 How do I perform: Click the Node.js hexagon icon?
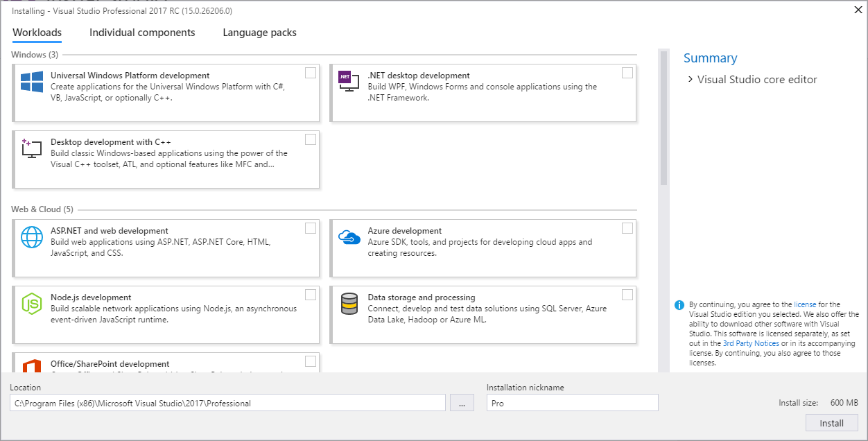(32, 304)
